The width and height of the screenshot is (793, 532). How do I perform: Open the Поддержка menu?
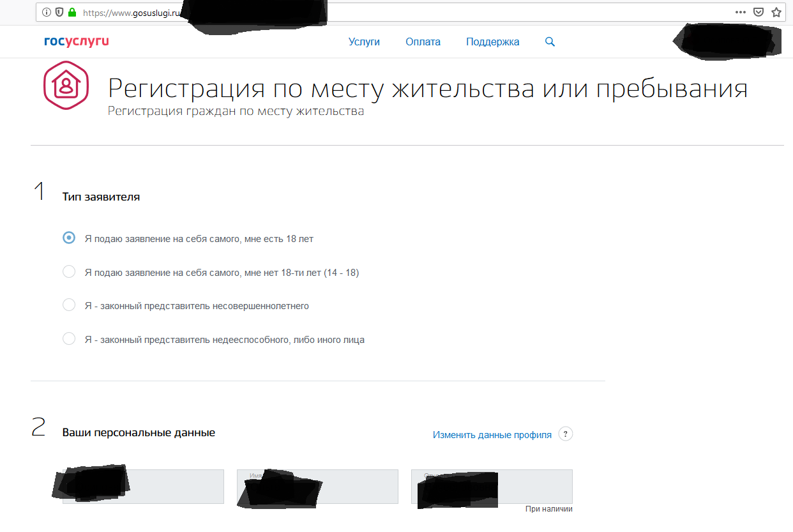point(493,42)
